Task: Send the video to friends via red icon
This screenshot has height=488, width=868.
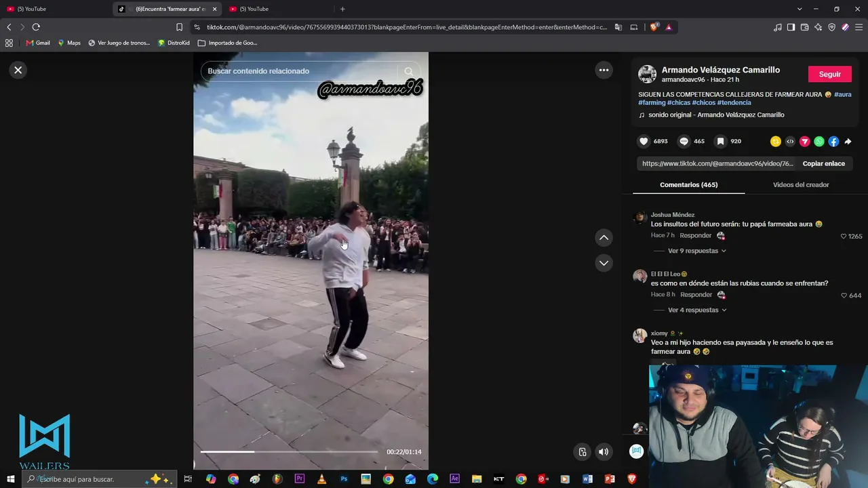Action: click(804, 142)
